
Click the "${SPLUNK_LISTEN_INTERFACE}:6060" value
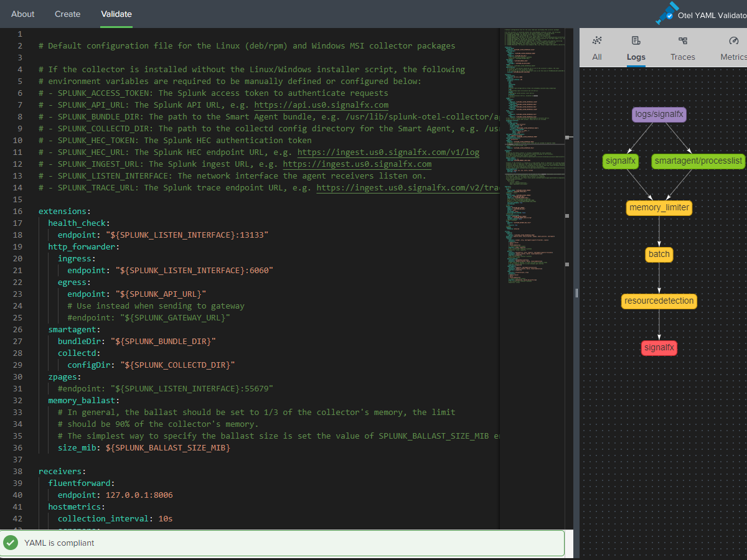point(194,271)
